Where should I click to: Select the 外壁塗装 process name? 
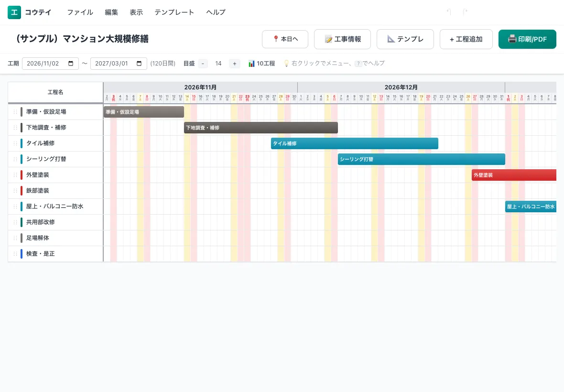[37, 175]
